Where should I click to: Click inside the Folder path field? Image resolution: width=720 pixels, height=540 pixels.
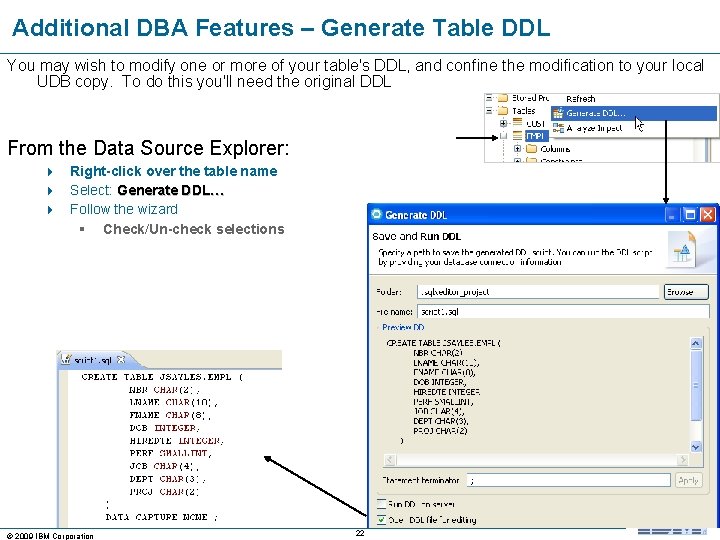[538, 292]
